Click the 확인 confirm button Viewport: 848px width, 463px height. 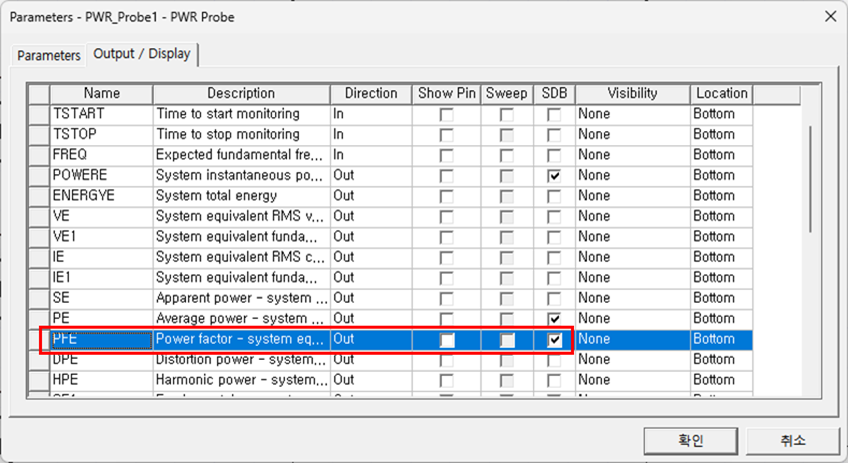click(690, 440)
